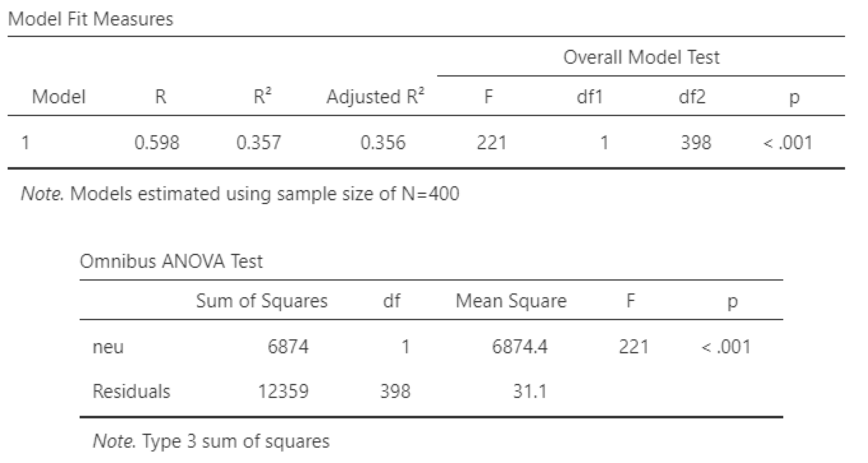Click the Type 3 sum of squares note
The image size is (868, 463).
point(211,441)
